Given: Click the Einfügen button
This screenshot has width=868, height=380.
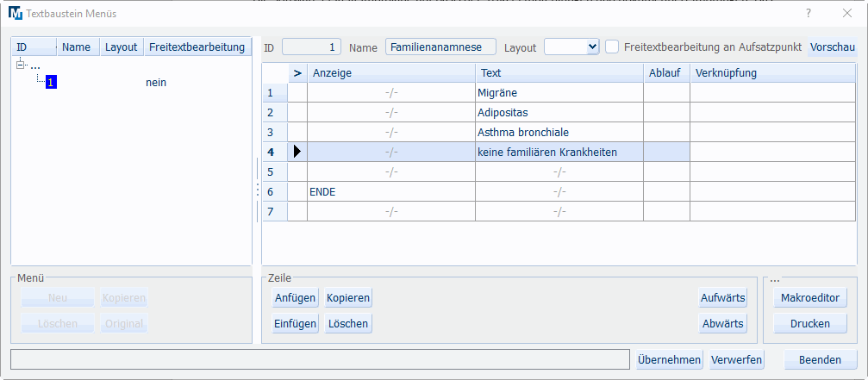Looking at the screenshot, I should tap(295, 324).
